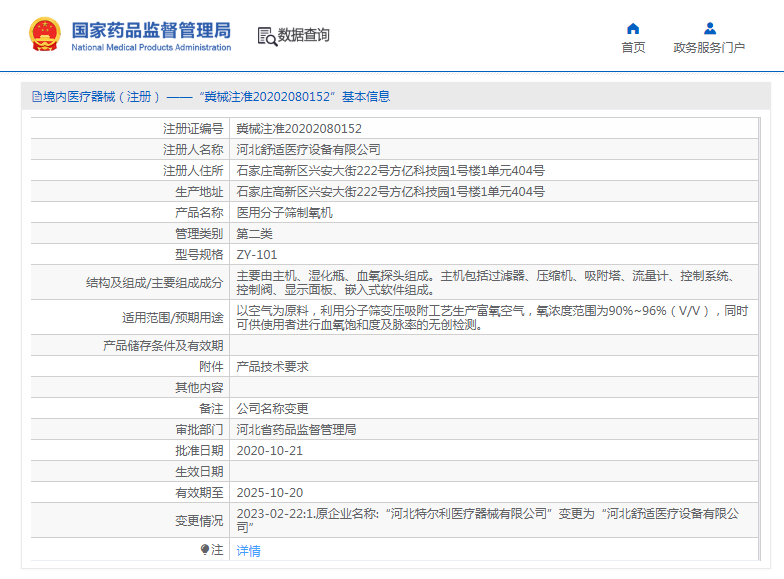Click the 适用范围/预期用途 description text
The width and height of the screenshot is (784, 579).
(x=492, y=318)
